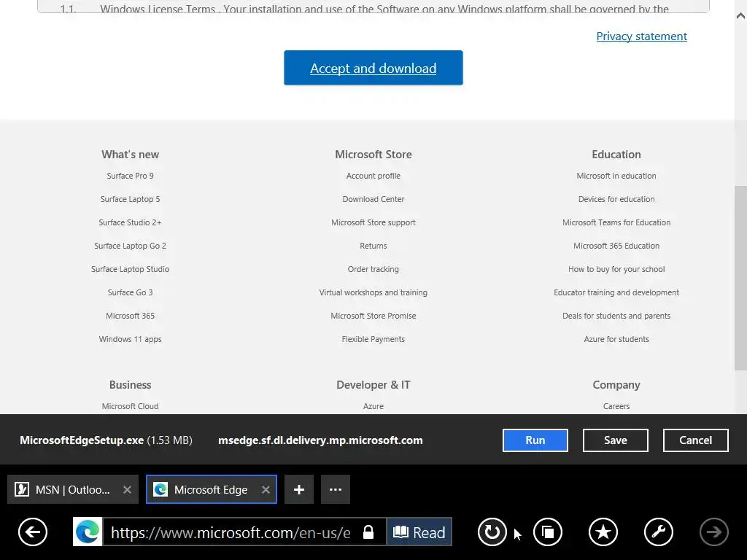747x560 pixels.
Task: Open favorites with the star icon
Action: click(603, 532)
